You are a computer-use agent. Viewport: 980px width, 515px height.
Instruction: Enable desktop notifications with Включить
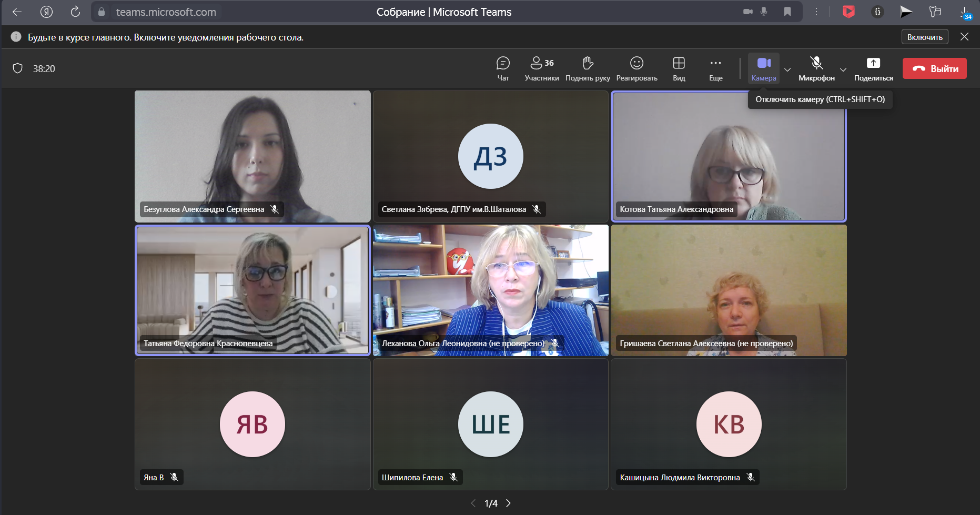click(925, 37)
